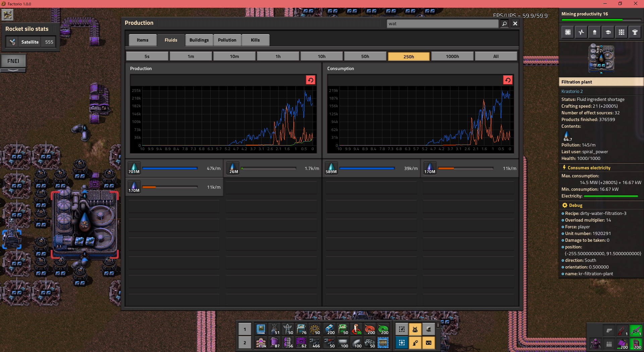Open production statistics from the top-right toolbar
Screen dimensions: 644x352
pos(581,32)
